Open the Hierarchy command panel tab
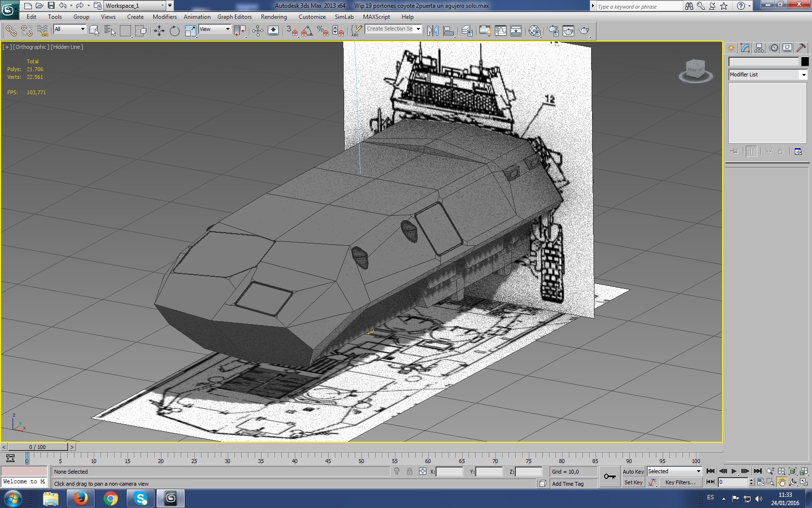The image size is (812, 508). 759,47
